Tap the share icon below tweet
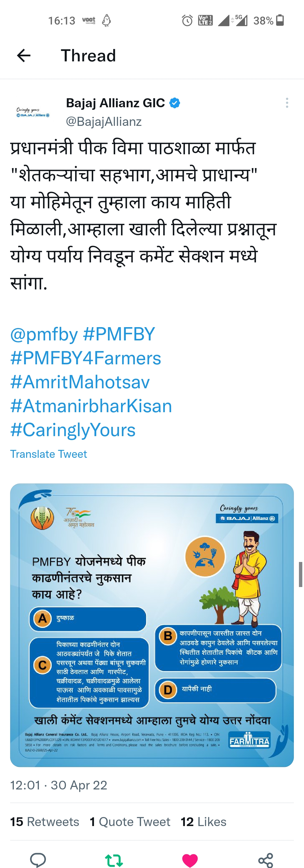Viewport: 304px width, 868px height. pyautogui.click(x=266, y=860)
